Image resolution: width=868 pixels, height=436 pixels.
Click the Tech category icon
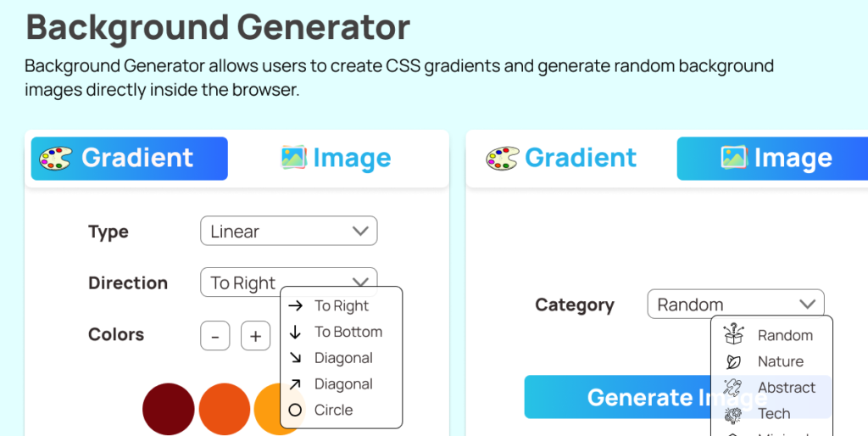[734, 414]
